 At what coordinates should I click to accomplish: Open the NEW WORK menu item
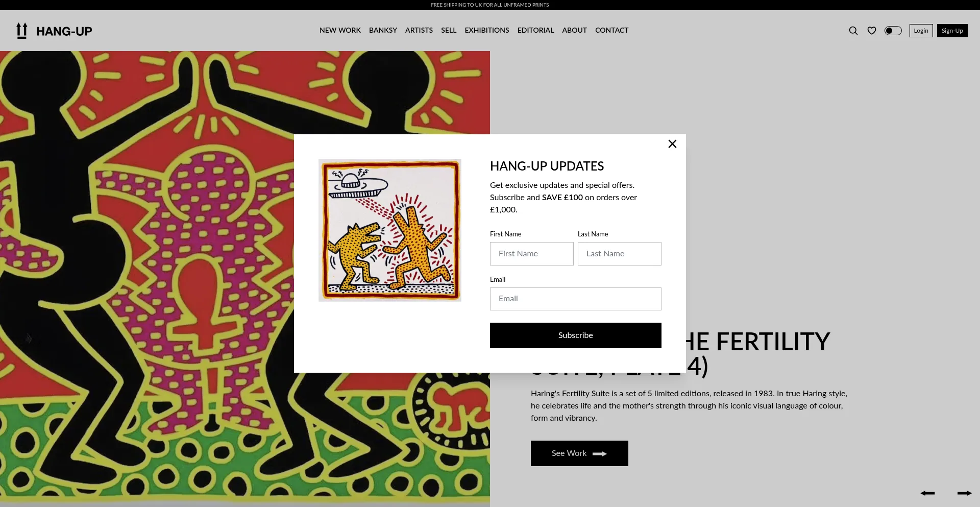(340, 30)
